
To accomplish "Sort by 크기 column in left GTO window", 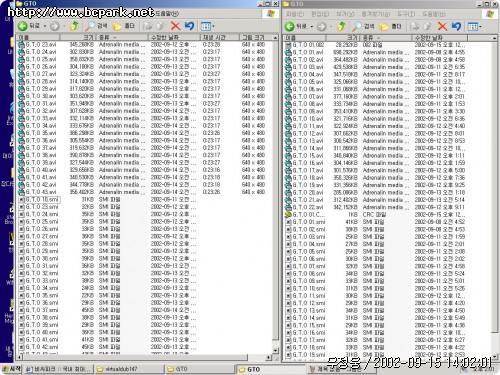I will point(78,37).
